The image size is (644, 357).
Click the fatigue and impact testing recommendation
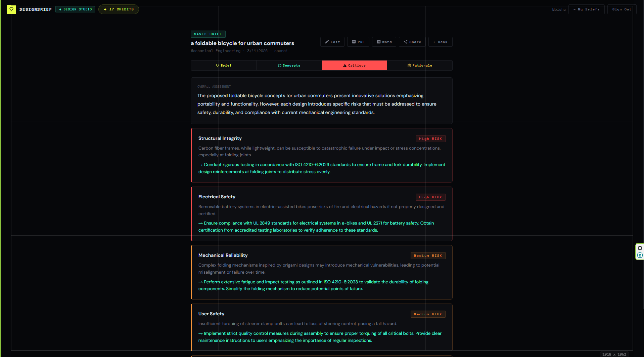click(313, 285)
